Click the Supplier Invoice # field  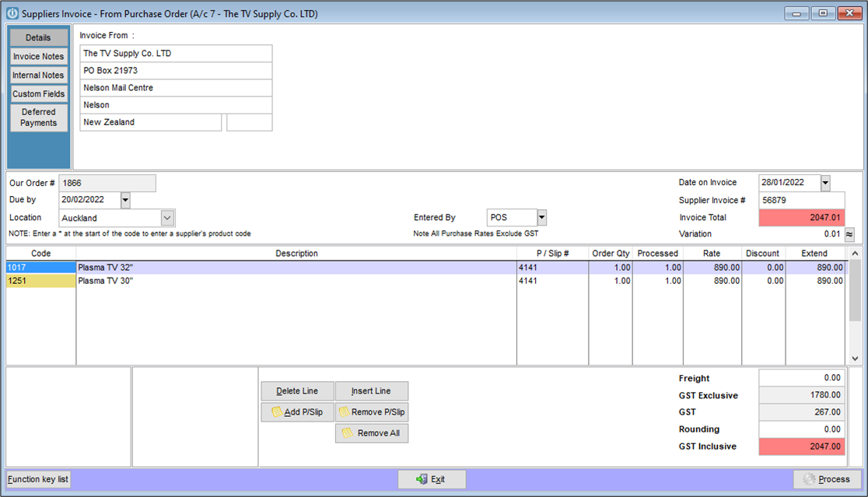pyautogui.click(x=802, y=201)
